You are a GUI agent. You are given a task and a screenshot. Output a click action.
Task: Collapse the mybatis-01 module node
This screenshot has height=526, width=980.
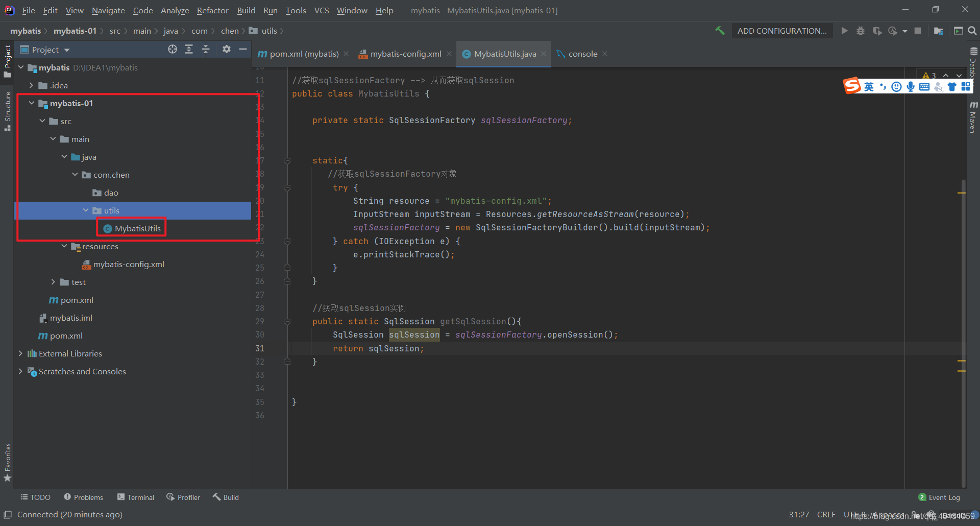[32, 103]
